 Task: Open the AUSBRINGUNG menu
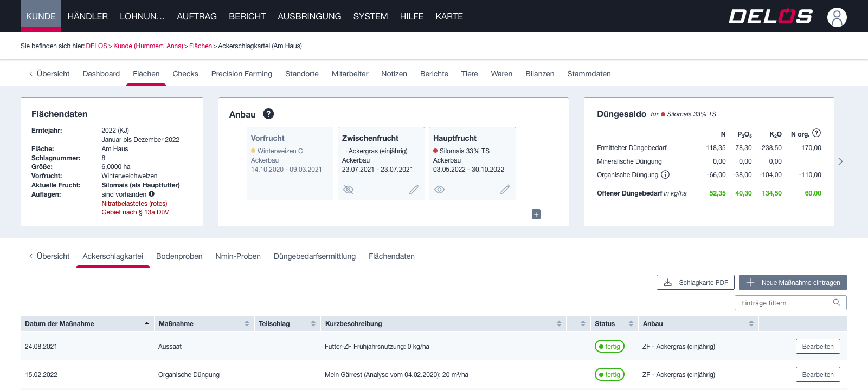point(310,16)
